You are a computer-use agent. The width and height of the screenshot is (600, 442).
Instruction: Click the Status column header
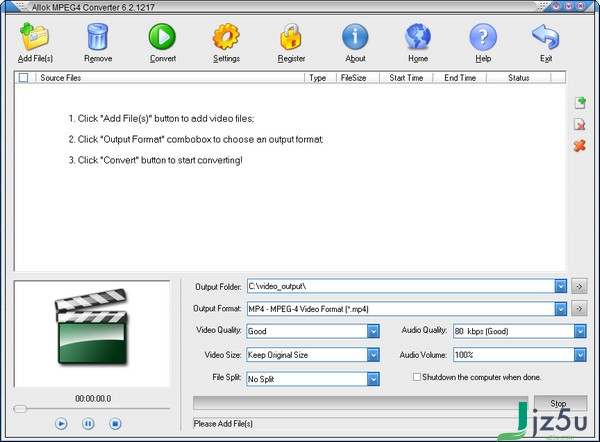(519, 78)
